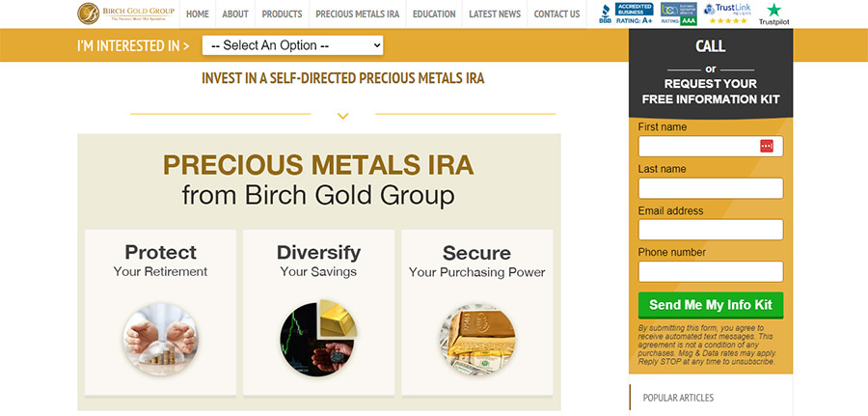868x416 pixels.
Task: Open the Trustpilot star badge
Action: [x=773, y=14]
